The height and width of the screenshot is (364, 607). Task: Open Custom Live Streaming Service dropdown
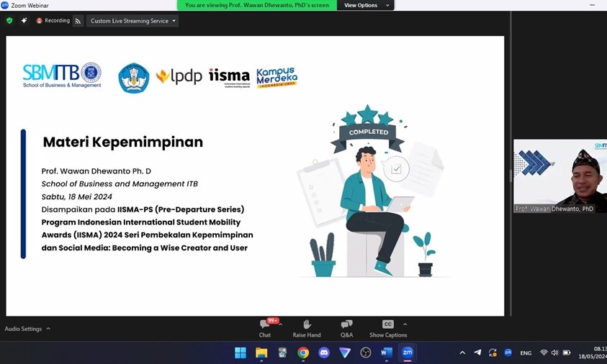(132, 21)
